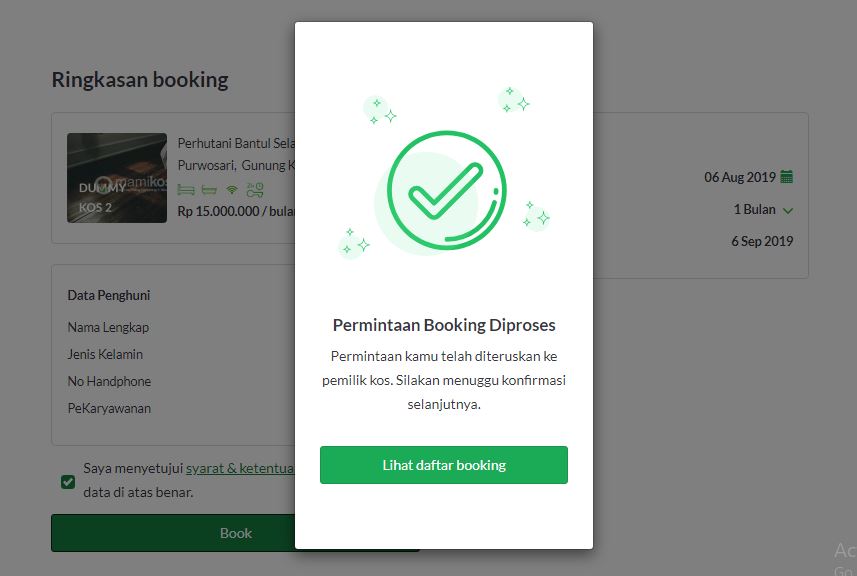Click the 24-hour key access icon

tap(255, 189)
